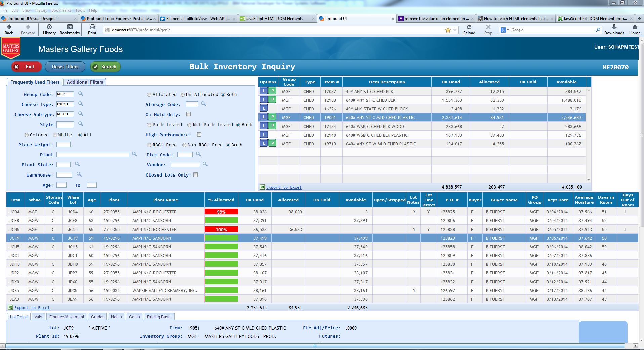The width and height of the screenshot is (644, 350).
Task: Open the Costs tab
Action: pos(134,317)
